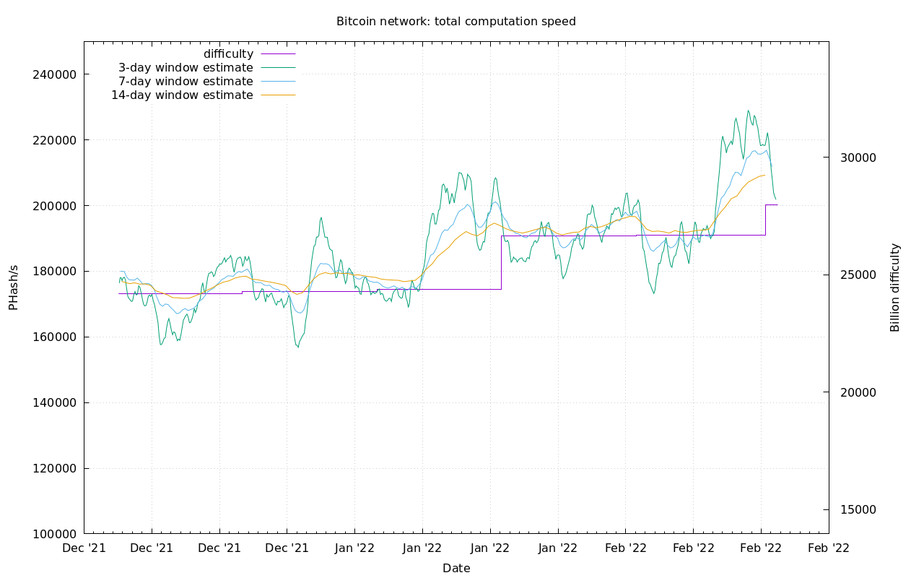Viewport: 924px width, 578px height.
Task: Click the line sample beside '3-day window estimate'
Action: (278, 68)
